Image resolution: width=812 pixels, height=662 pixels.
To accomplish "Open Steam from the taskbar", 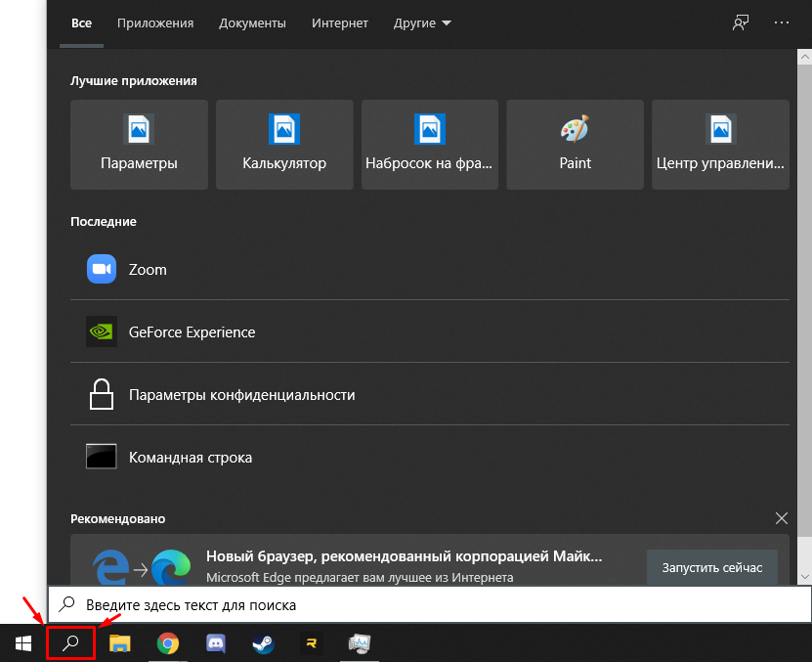I will [264, 643].
